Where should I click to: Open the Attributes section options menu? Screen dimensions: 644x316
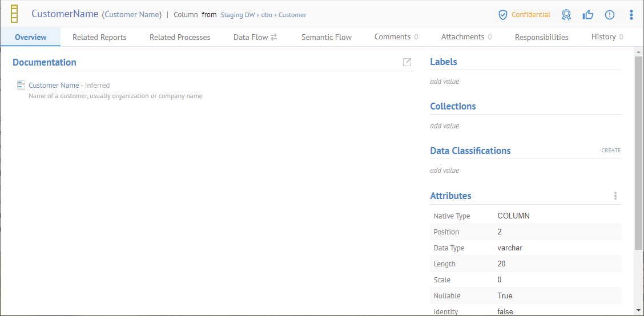point(615,196)
